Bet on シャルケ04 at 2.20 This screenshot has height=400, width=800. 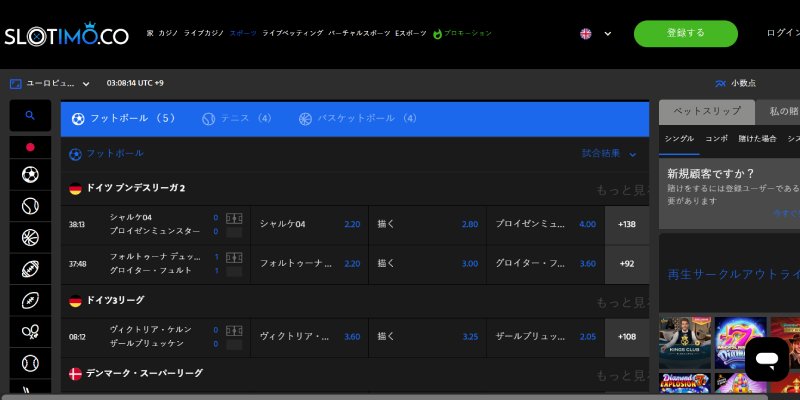[x=310, y=224]
